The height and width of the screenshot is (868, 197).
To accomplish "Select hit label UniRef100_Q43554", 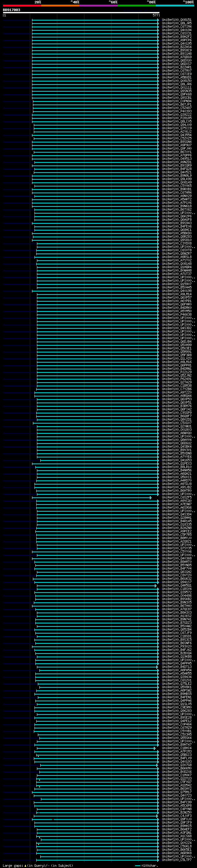I will click(x=177, y=135).
